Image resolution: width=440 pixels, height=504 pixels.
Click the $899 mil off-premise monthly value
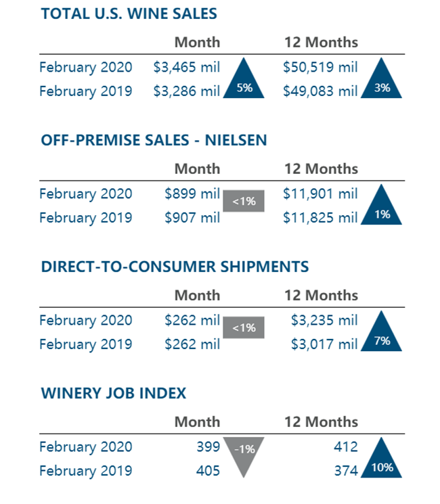(192, 193)
